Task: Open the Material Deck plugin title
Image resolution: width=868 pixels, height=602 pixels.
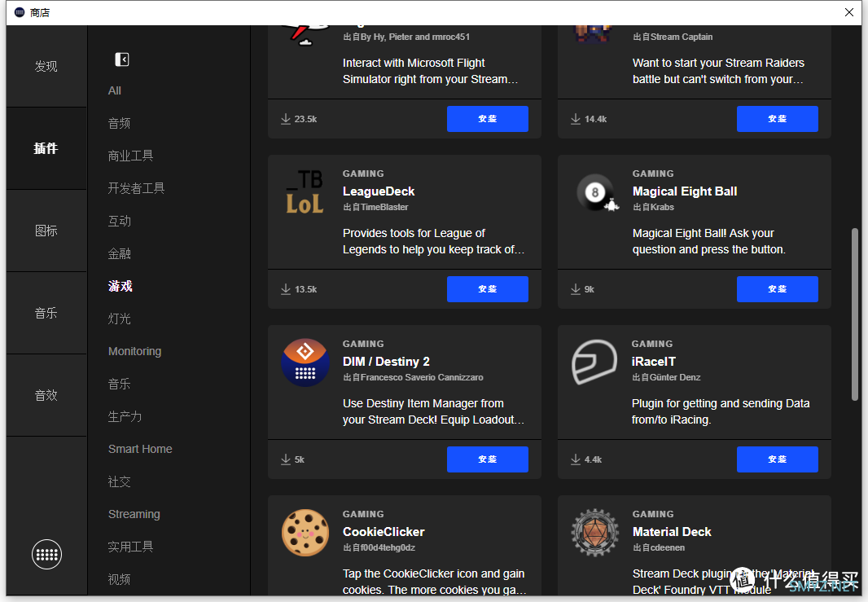Action: click(672, 532)
